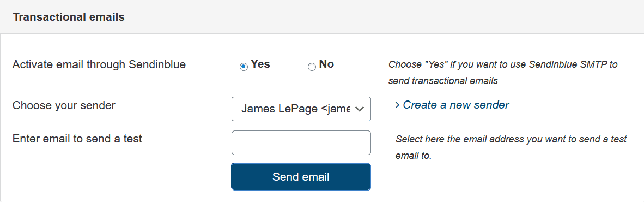The image size is (644, 202).
Task: Click the "Transactional emails" panel heading
Action: click(69, 17)
